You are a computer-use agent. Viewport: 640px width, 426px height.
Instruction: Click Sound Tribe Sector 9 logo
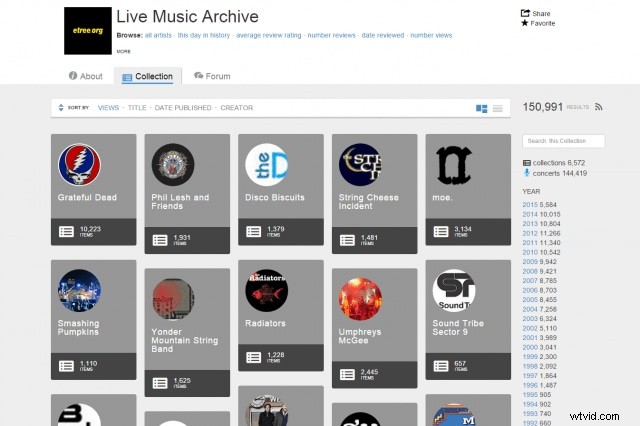pyautogui.click(x=454, y=291)
